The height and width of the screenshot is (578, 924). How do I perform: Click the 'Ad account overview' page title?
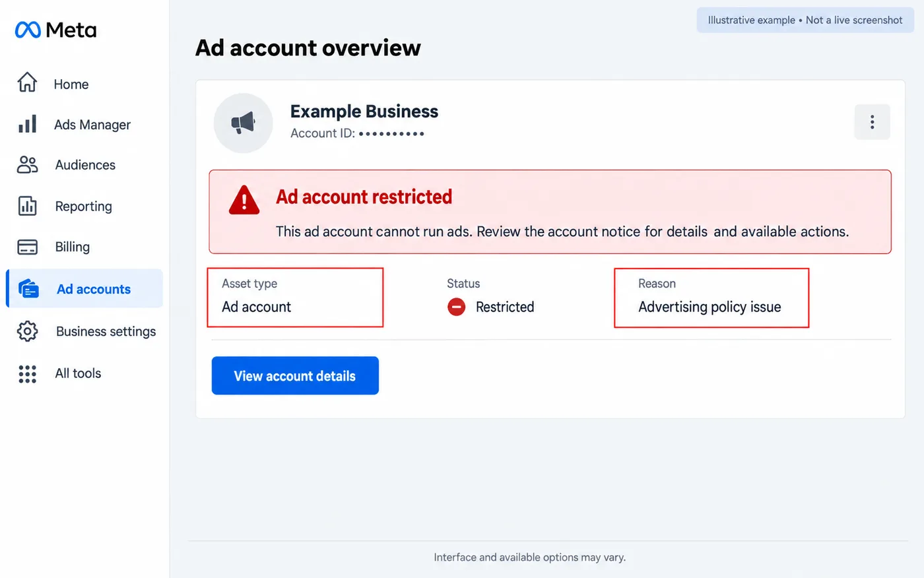pyautogui.click(x=308, y=48)
